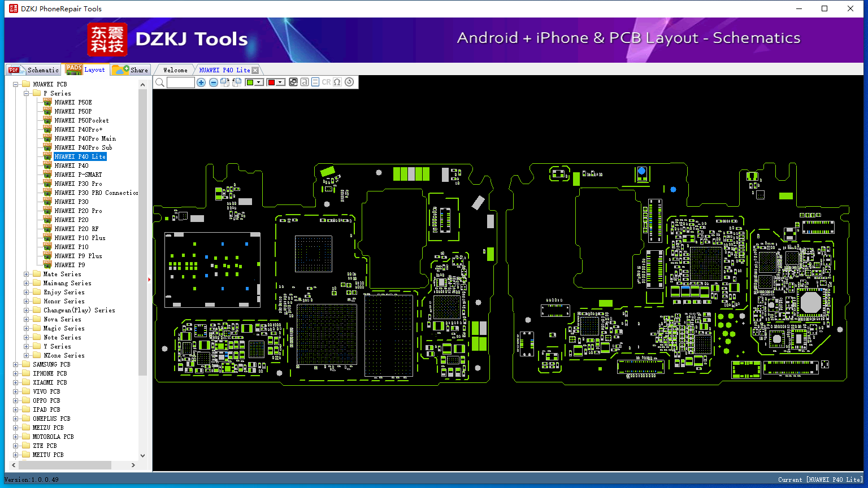The image size is (868, 488).
Task: Click the tree horizontal scroll-right arrow
Action: pos(133,465)
